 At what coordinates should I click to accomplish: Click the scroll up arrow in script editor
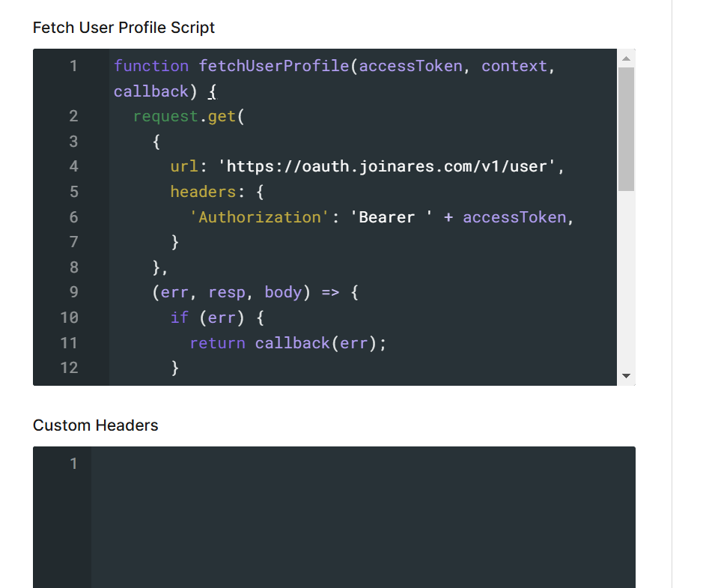627,58
